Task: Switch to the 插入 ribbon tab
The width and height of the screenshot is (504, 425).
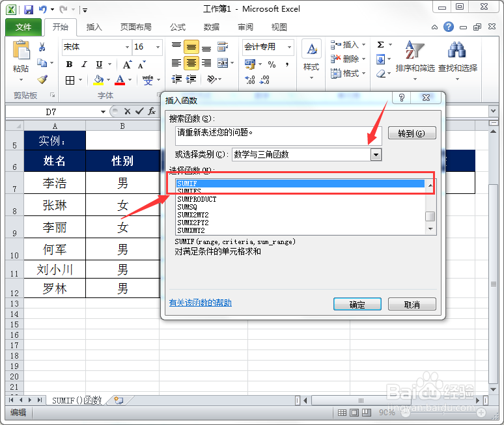Action: pos(94,27)
